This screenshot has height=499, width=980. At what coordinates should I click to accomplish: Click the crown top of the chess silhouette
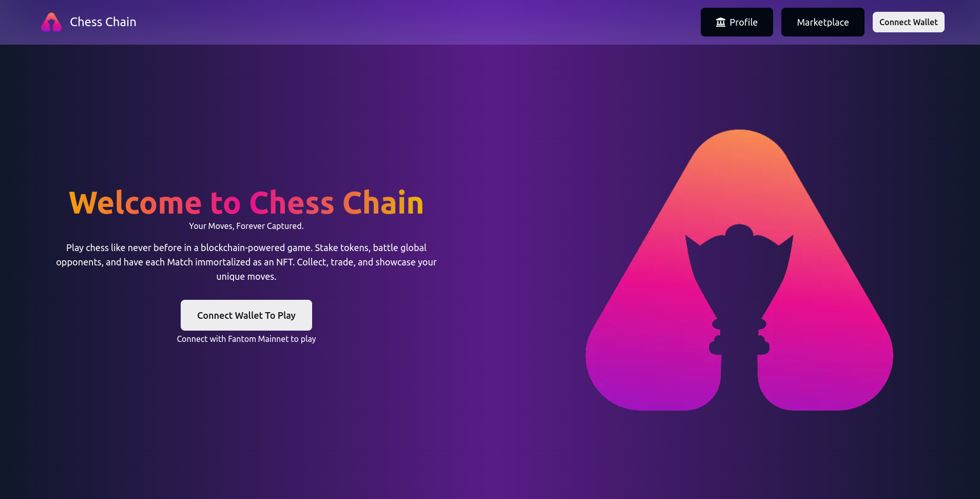tap(739, 234)
